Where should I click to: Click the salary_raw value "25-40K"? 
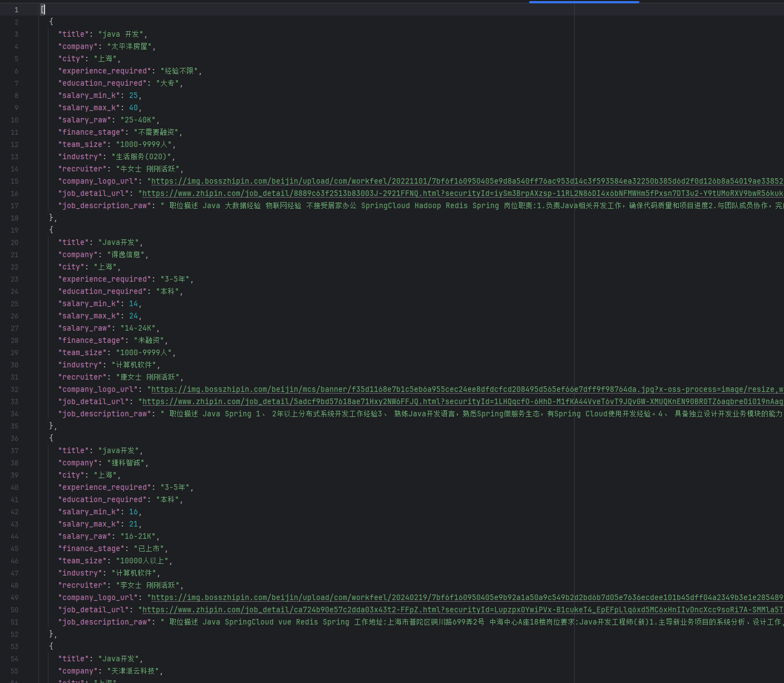pos(139,120)
